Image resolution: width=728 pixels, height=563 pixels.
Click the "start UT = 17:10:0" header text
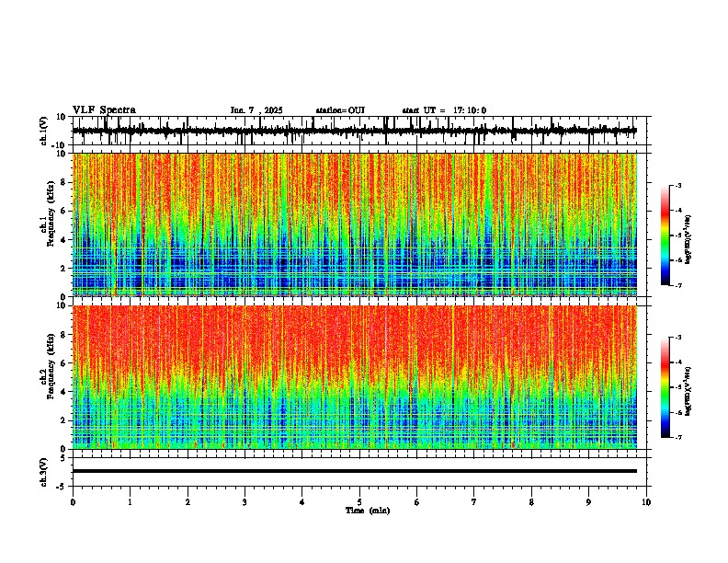[x=444, y=110]
